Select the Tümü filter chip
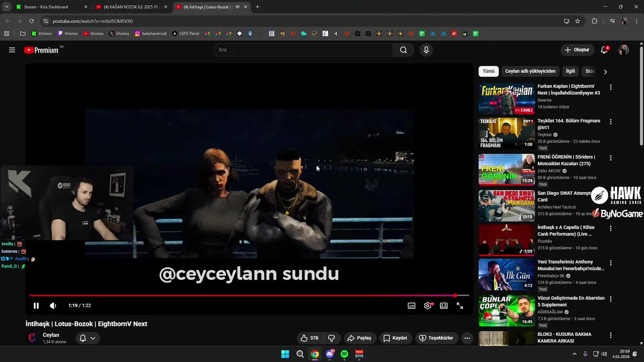 pyautogui.click(x=489, y=71)
